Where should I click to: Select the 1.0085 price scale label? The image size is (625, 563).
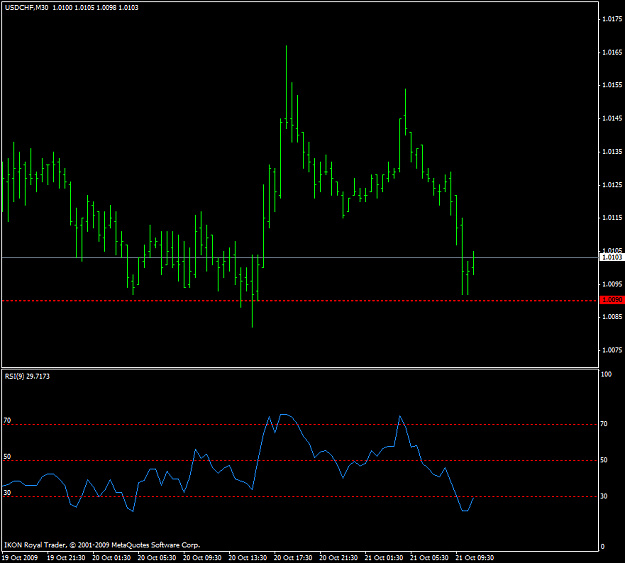pyautogui.click(x=612, y=317)
